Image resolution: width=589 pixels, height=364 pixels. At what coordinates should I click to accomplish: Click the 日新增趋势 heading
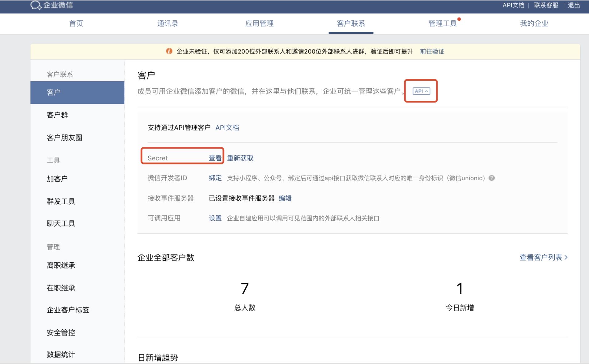click(158, 358)
